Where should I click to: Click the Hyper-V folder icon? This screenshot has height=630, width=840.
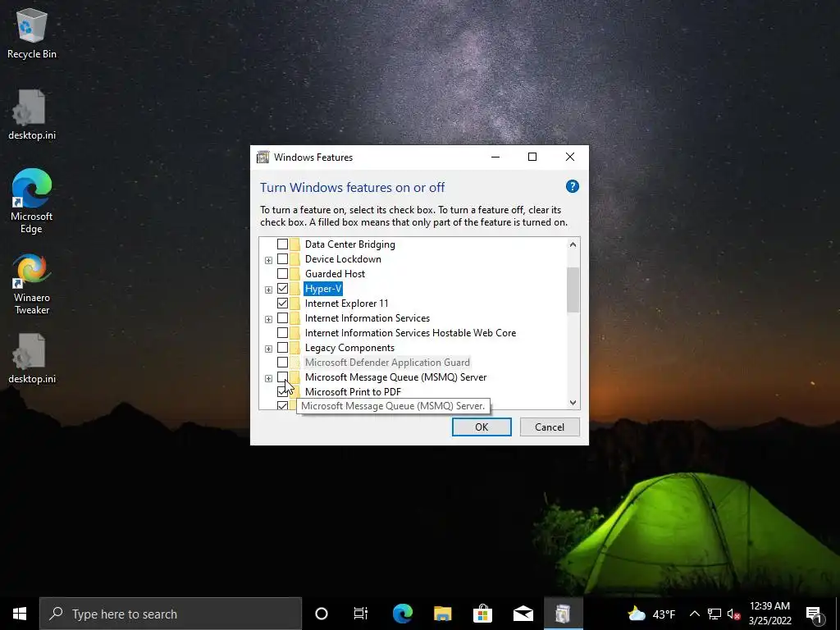point(294,289)
